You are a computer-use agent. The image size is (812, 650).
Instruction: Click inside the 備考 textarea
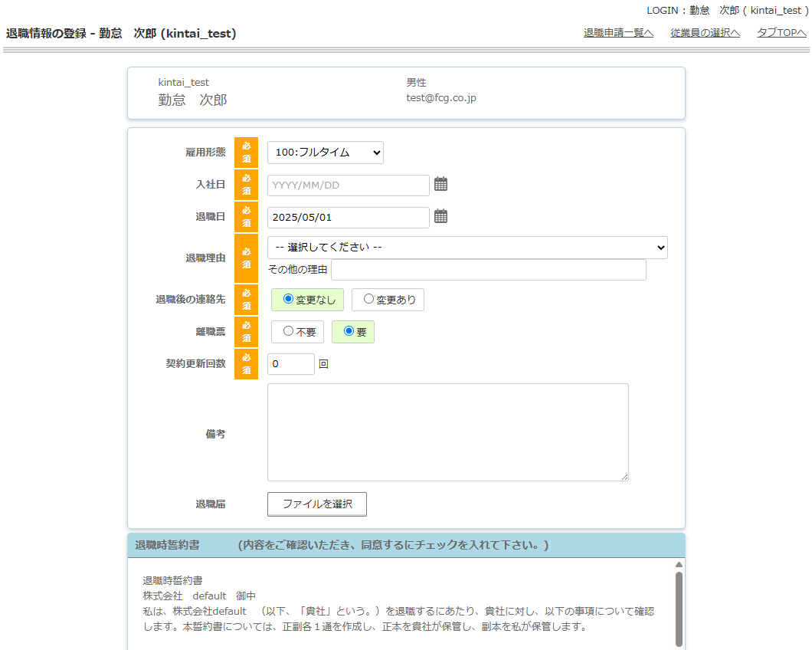point(447,432)
